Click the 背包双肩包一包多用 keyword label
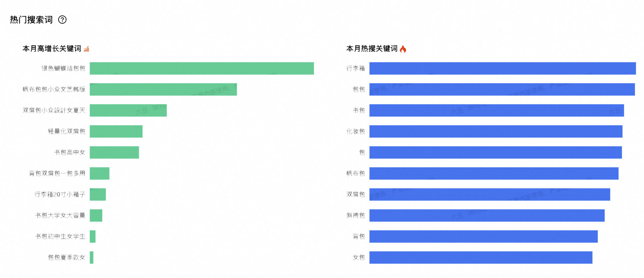The image size is (644, 278). click(57, 173)
